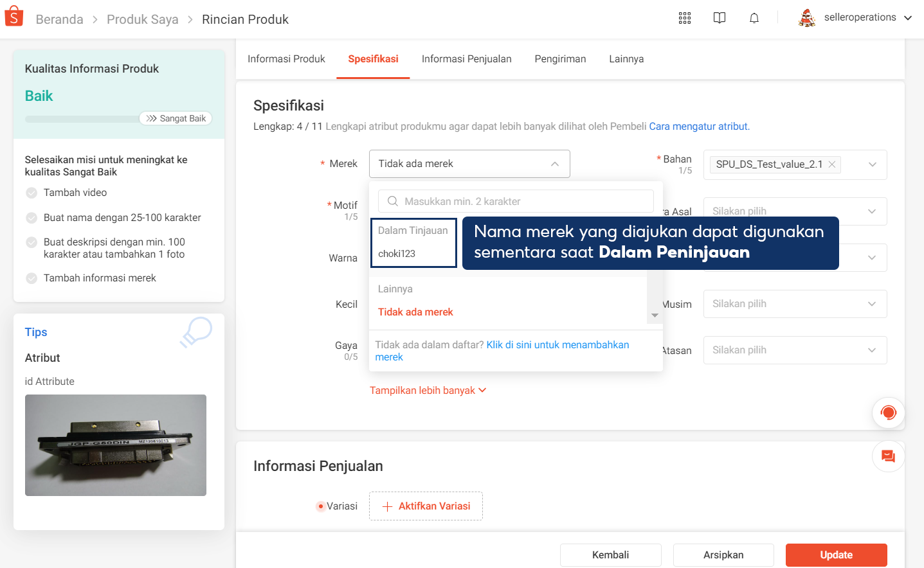This screenshot has height=568, width=924.
Task: Click the support balloon icon above the chat
Action: click(x=888, y=413)
